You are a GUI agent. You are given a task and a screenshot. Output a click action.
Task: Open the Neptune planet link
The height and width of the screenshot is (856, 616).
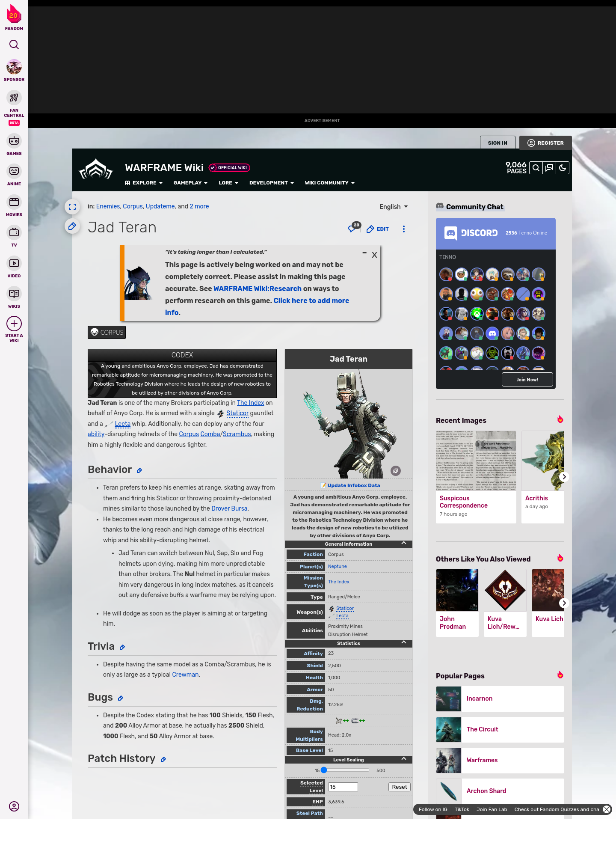coord(337,566)
